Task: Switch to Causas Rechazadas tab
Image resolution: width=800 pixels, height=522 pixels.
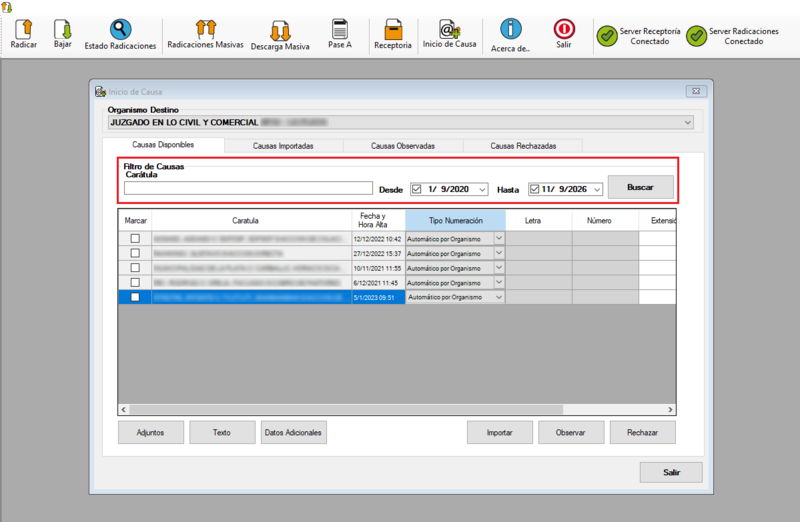Action: [523, 146]
